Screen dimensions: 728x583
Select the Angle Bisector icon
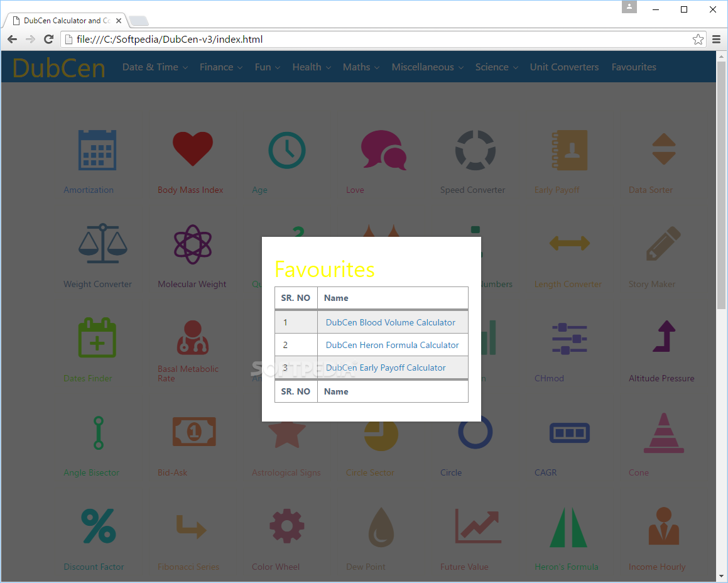(x=99, y=433)
